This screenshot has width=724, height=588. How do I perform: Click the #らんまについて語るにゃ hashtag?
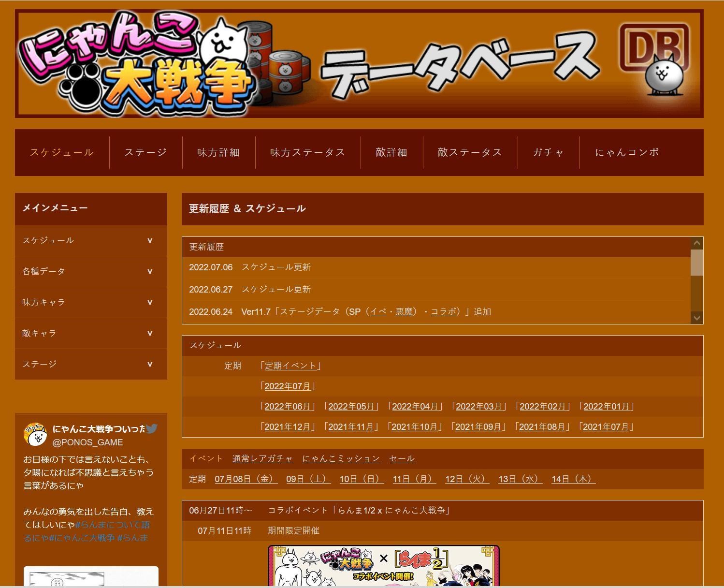[87, 531]
